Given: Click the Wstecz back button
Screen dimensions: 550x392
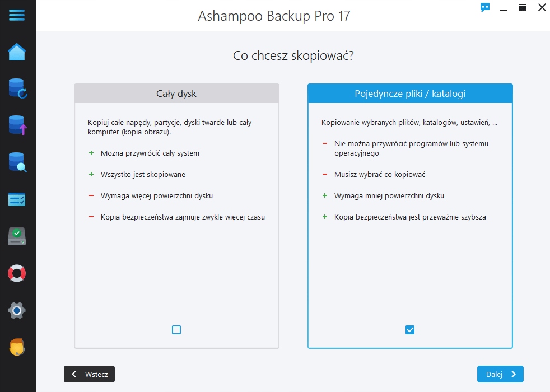Looking at the screenshot, I should [x=90, y=374].
